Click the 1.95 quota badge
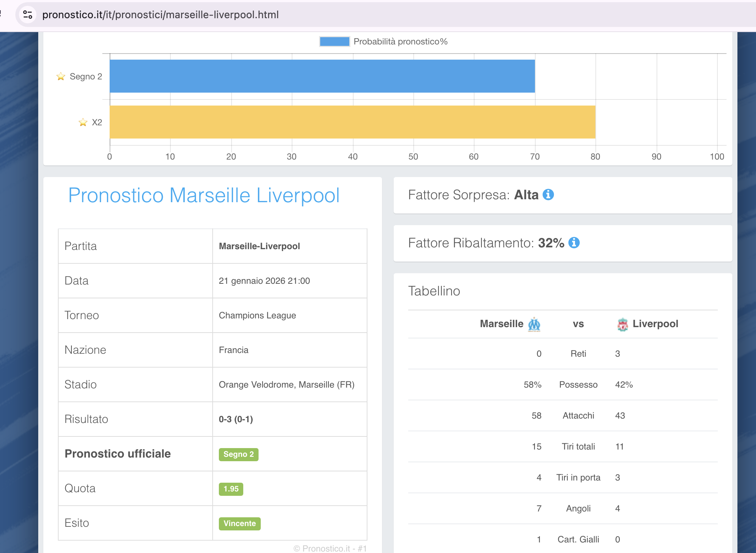 231,489
